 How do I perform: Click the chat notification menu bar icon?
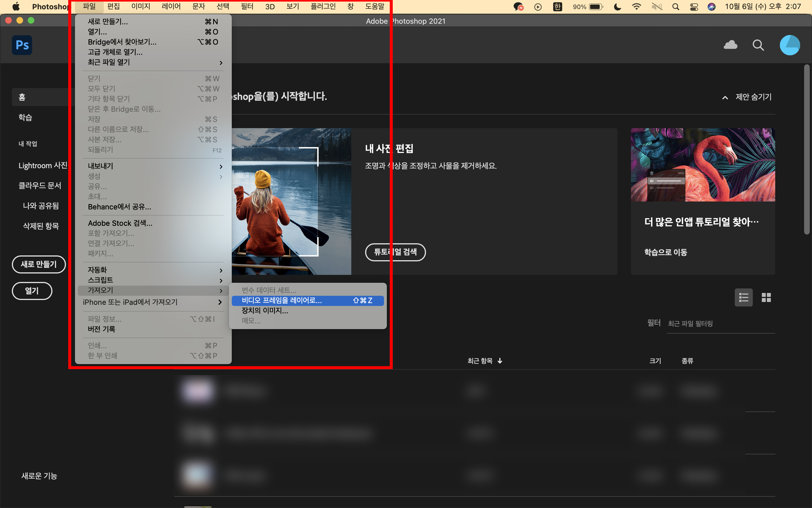(519, 7)
